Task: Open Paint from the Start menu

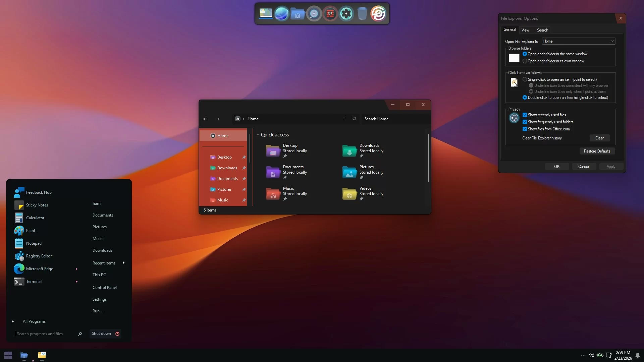Action: pyautogui.click(x=46, y=231)
